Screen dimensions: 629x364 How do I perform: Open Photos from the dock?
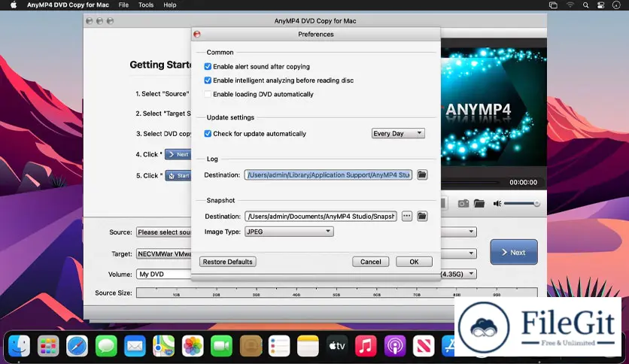pos(193,345)
